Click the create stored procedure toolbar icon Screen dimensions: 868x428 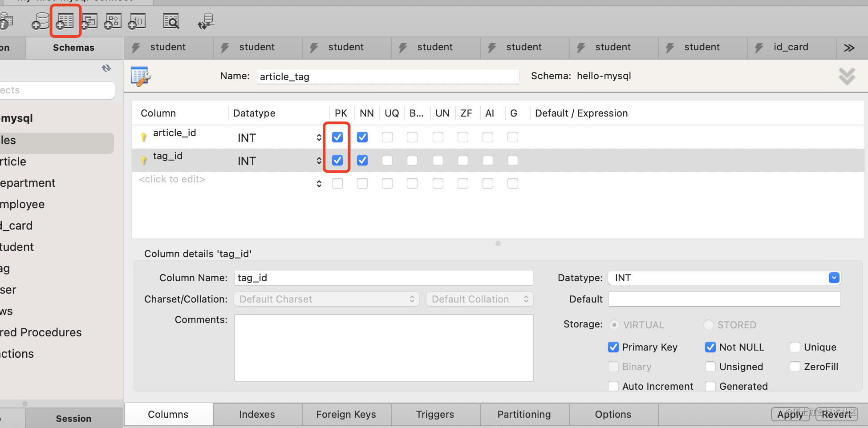113,21
